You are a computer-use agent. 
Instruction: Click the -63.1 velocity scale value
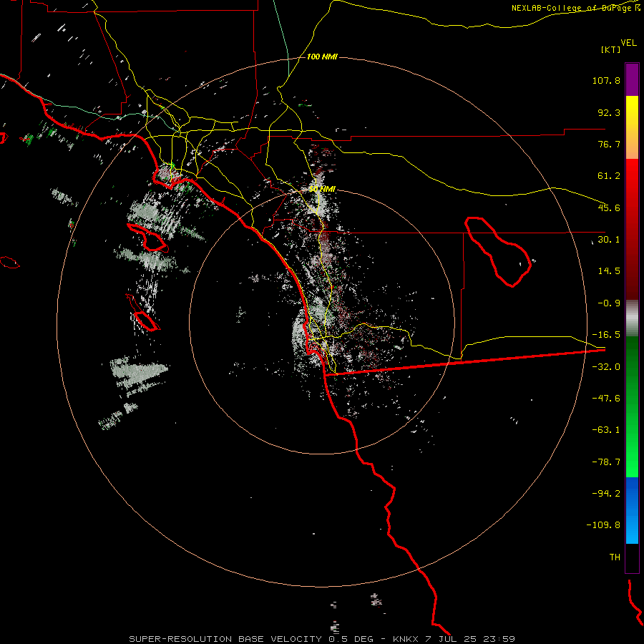pyautogui.click(x=606, y=430)
